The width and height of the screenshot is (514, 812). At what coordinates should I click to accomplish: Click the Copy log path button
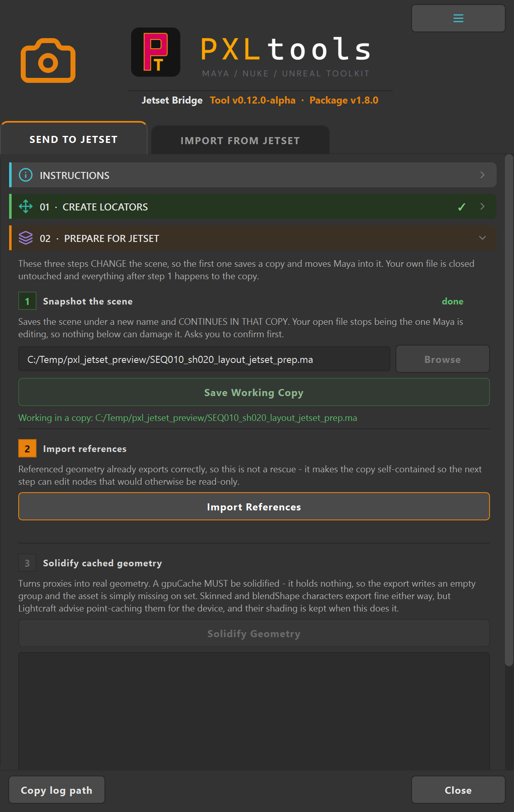click(56, 790)
